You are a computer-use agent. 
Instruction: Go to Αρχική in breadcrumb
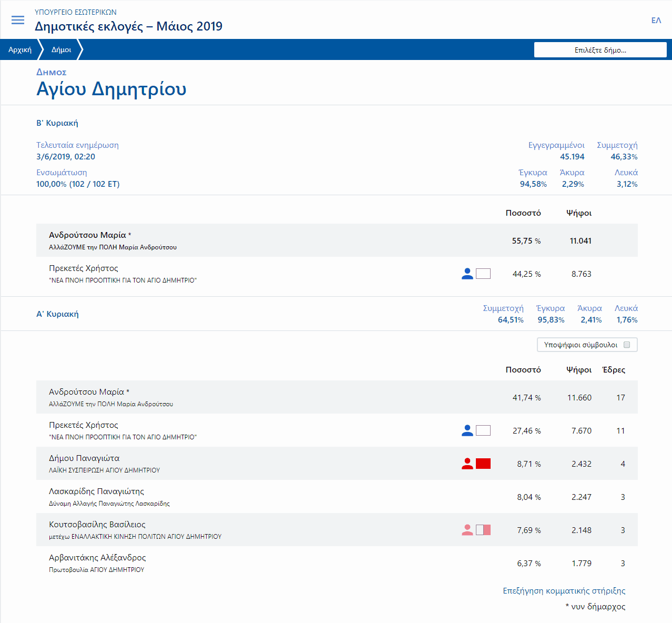(x=20, y=50)
